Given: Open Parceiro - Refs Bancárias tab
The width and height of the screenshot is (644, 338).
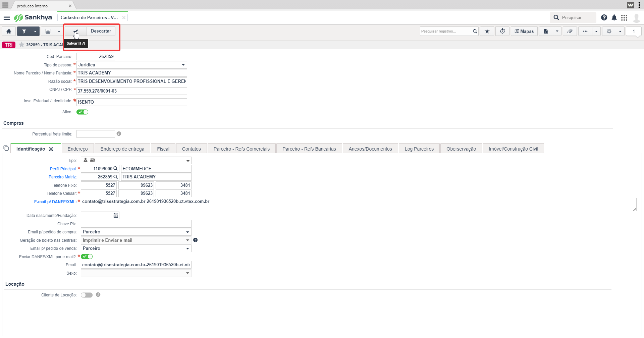Looking at the screenshot, I should pyautogui.click(x=309, y=149).
